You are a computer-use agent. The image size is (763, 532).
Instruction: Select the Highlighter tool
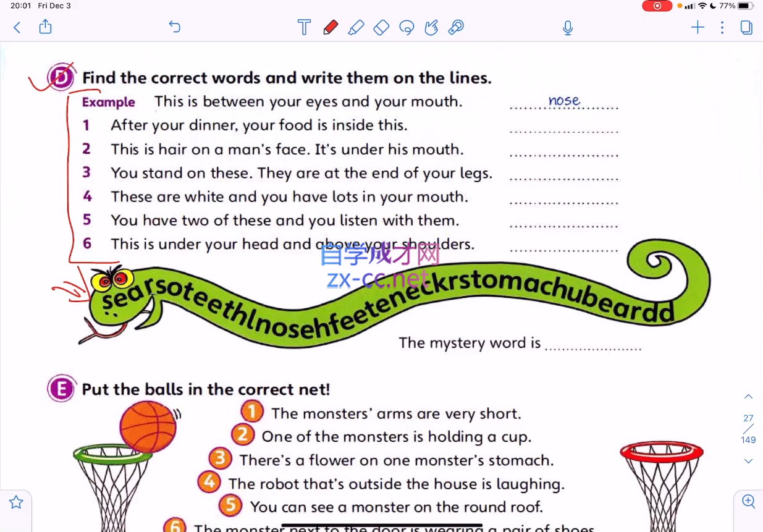click(356, 27)
